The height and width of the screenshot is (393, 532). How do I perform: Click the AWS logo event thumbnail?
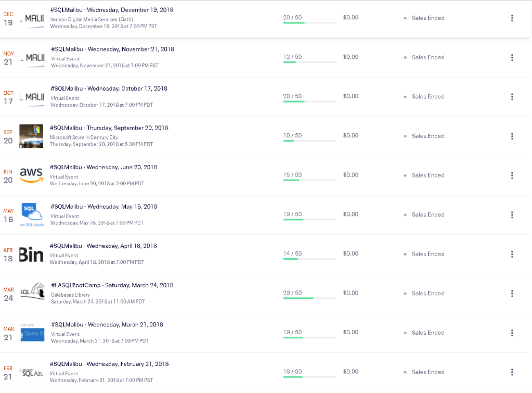tap(31, 175)
